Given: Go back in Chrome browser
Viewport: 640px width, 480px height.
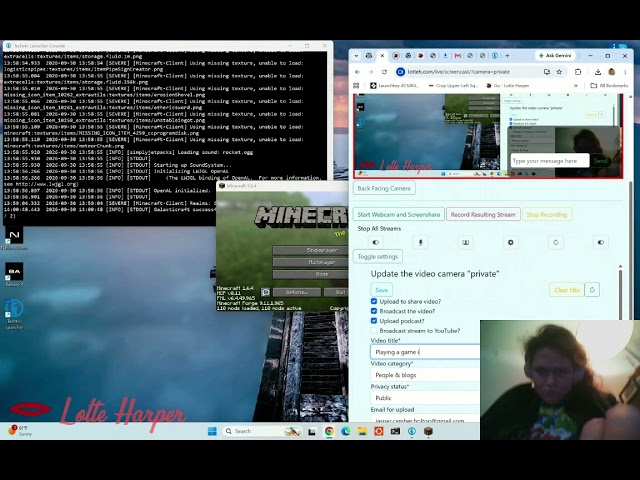Looking at the screenshot, I should (358, 72).
